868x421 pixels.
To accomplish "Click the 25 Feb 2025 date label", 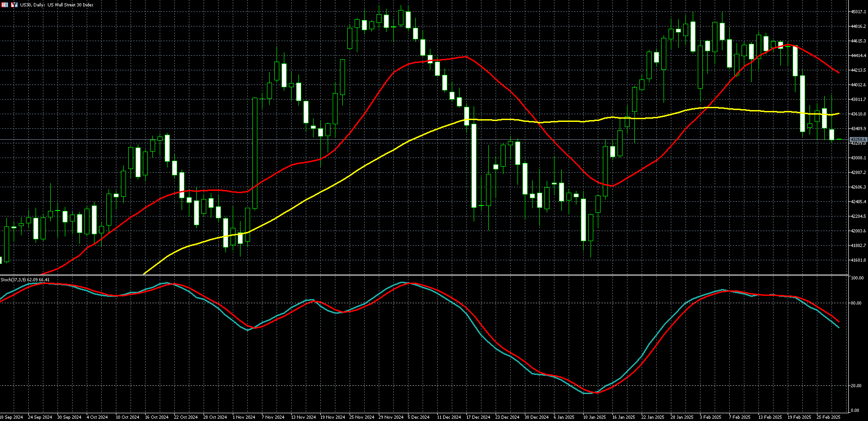I will (x=828, y=417).
